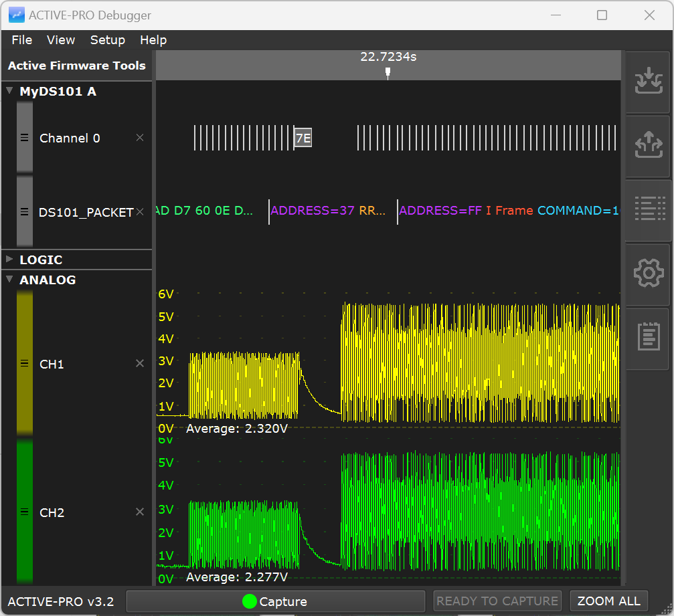
Task: Open the File menu
Action: 21,40
